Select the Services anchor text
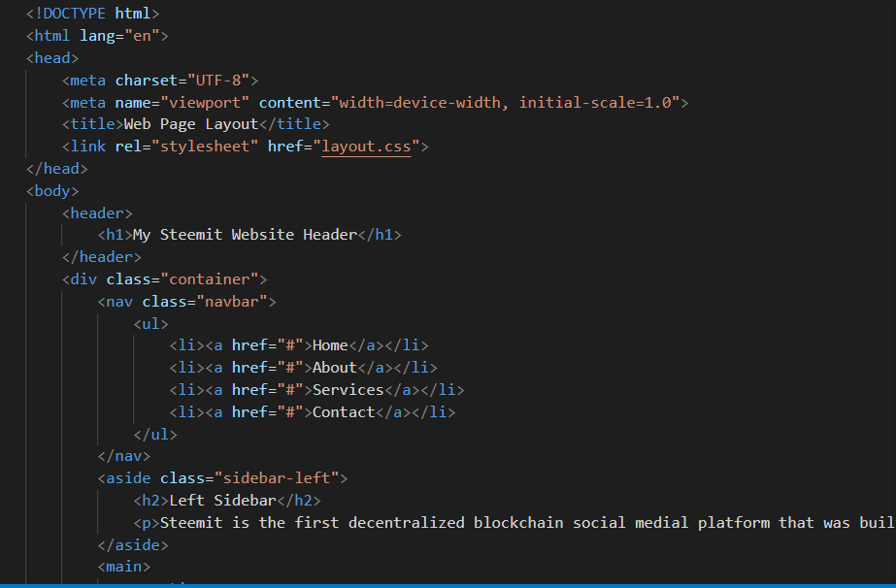 tap(348, 390)
